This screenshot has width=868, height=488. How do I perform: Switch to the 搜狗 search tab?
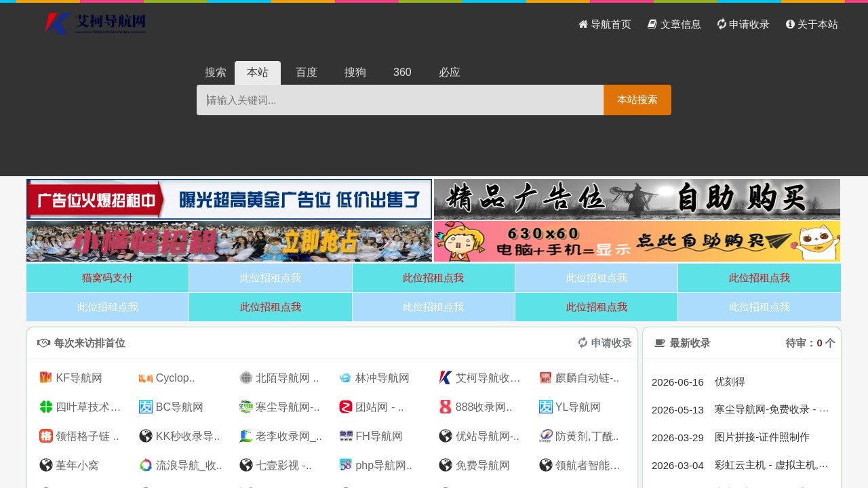(355, 73)
